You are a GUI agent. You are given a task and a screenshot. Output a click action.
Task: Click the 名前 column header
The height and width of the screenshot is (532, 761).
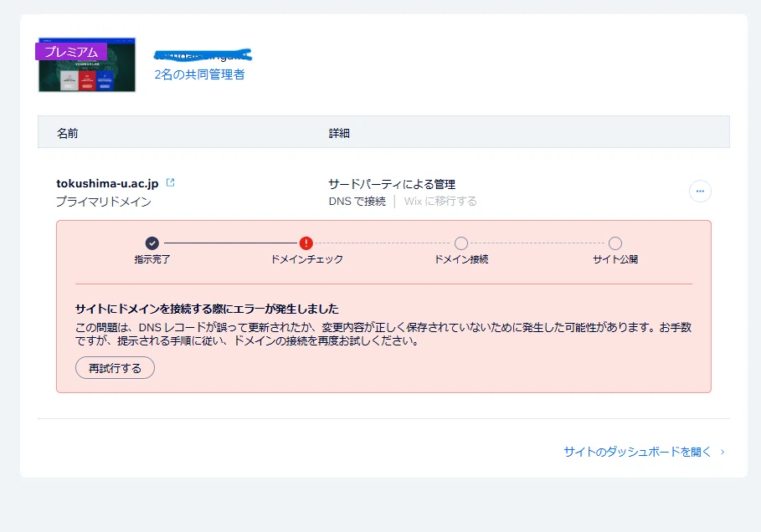coord(68,133)
